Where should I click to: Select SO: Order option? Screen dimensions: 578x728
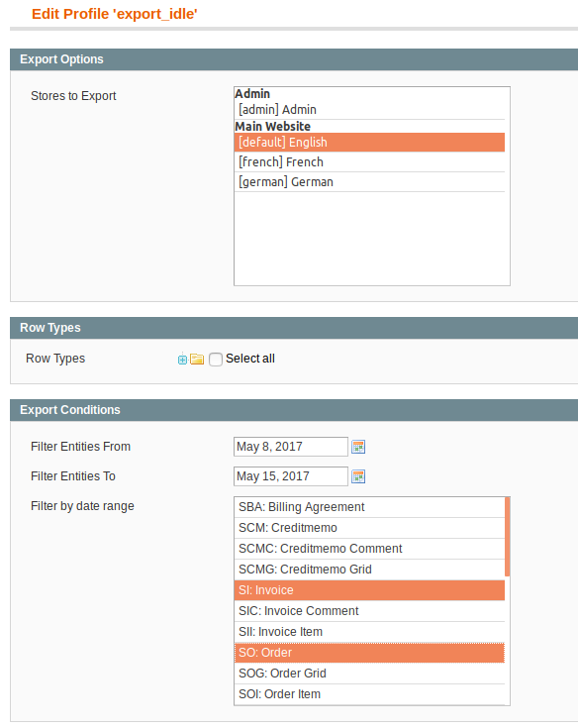pos(369,653)
